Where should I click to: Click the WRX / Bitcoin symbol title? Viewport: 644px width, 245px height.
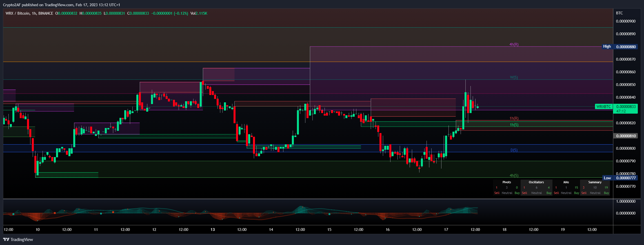(17, 13)
